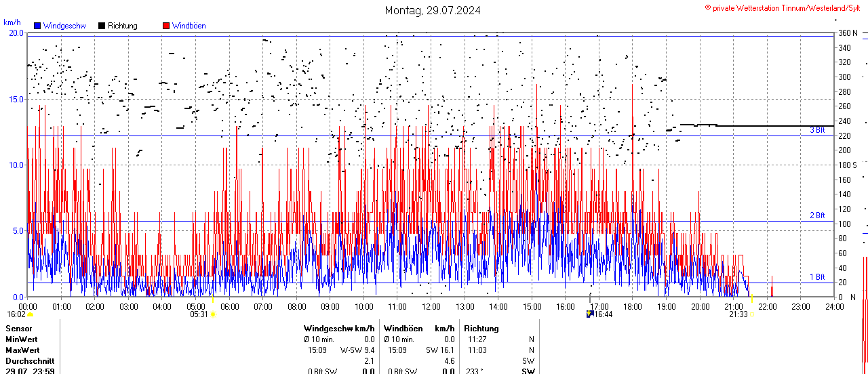Screen dimensions: 868x374
Task: Click the 11:03 direction maximum time
Action: click(477, 350)
